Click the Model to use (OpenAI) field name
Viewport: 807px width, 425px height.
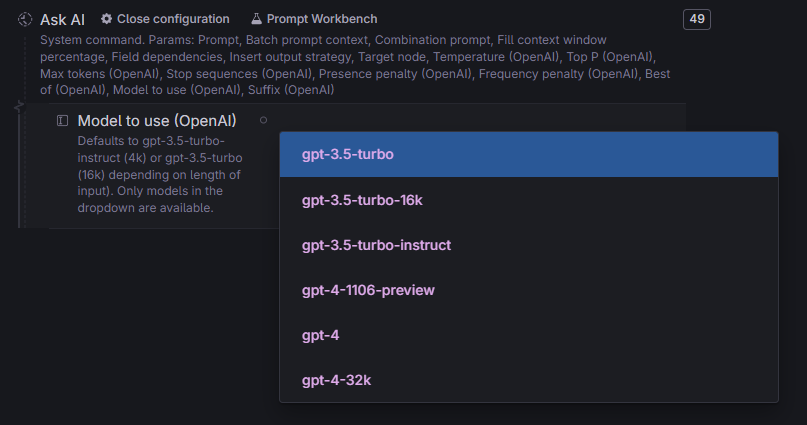pos(157,121)
